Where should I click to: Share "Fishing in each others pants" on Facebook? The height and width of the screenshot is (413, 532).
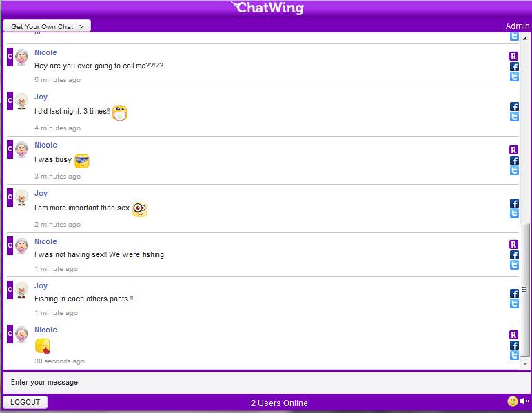pyautogui.click(x=514, y=294)
